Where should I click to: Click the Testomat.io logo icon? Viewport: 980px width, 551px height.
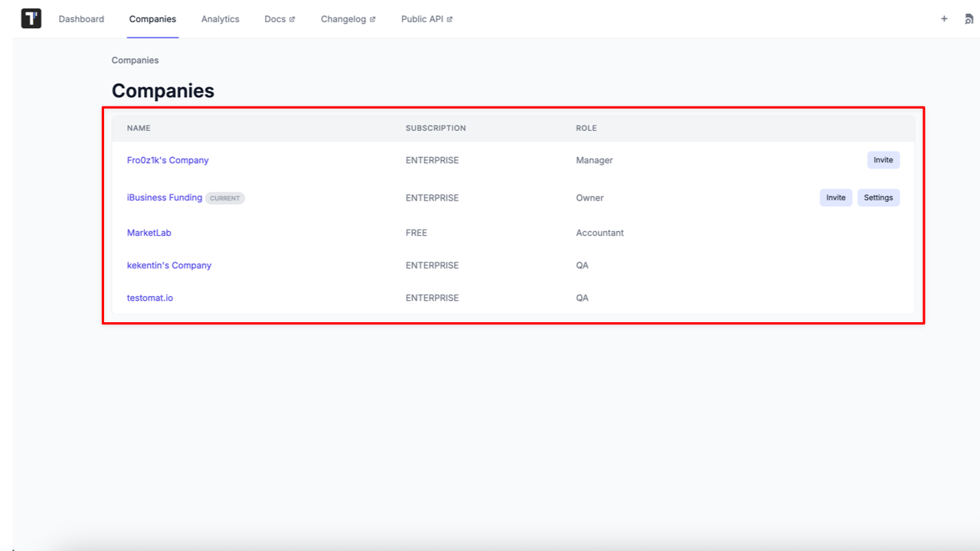click(x=31, y=18)
